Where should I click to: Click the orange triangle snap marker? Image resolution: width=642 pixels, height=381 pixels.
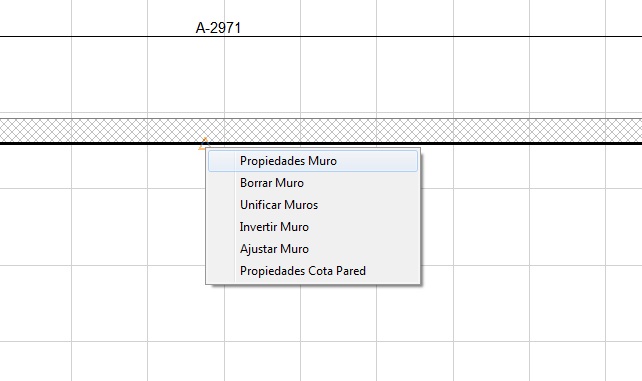pos(203,144)
